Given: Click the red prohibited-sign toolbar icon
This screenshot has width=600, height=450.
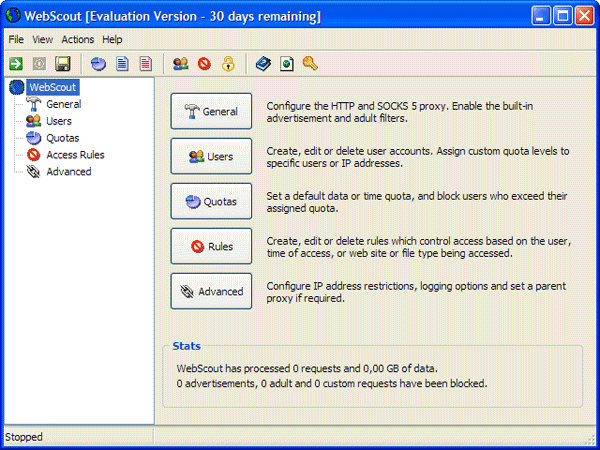Looking at the screenshot, I should (204, 64).
